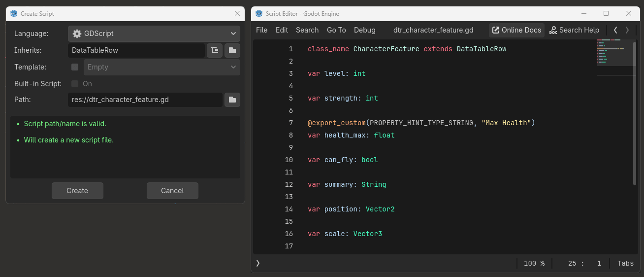
Task: Click the var scale: Vector3 line
Action: click(x=345, y=234)
